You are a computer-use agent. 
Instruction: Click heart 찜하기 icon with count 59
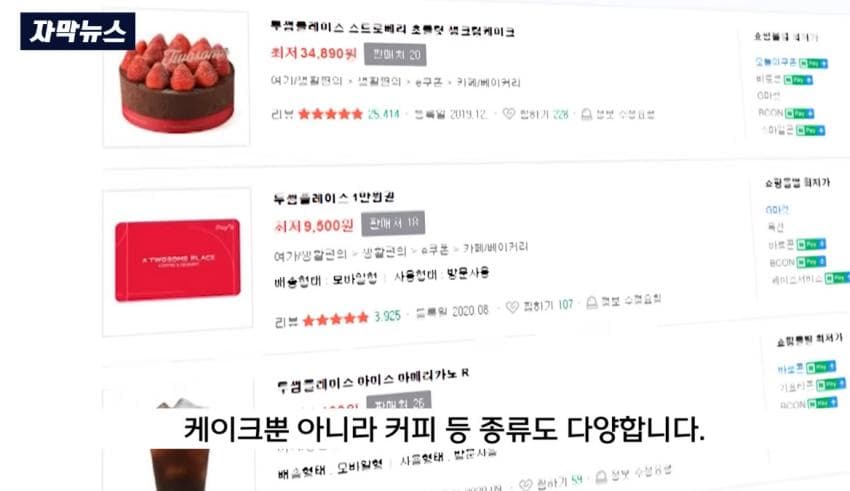coord(525,484)
